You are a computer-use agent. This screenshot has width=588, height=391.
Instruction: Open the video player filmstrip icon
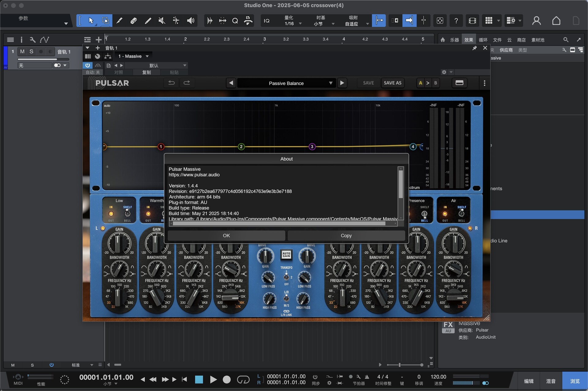click(x=473, y=20)
